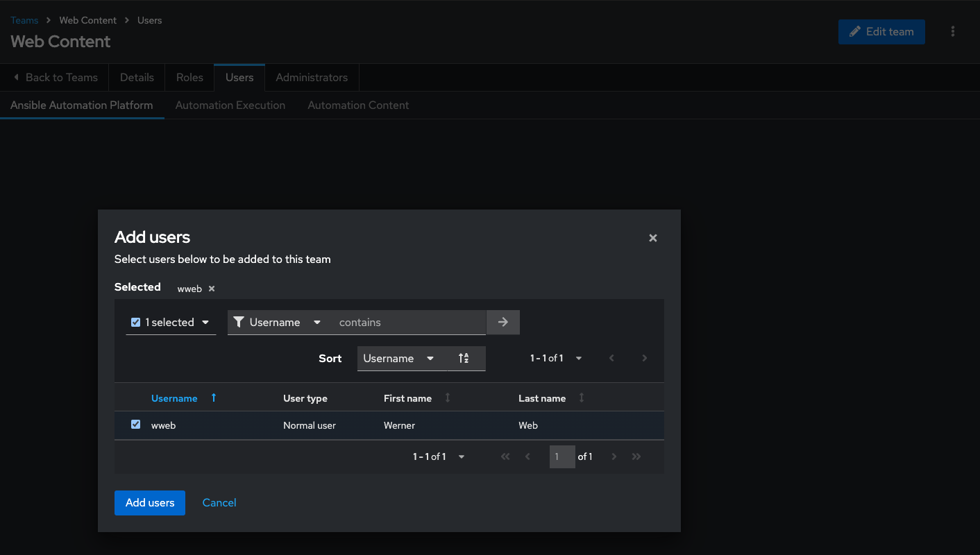Close the Add users dialog
The image size is (980, 555).
pyautogui.click(x=652, y=238)
